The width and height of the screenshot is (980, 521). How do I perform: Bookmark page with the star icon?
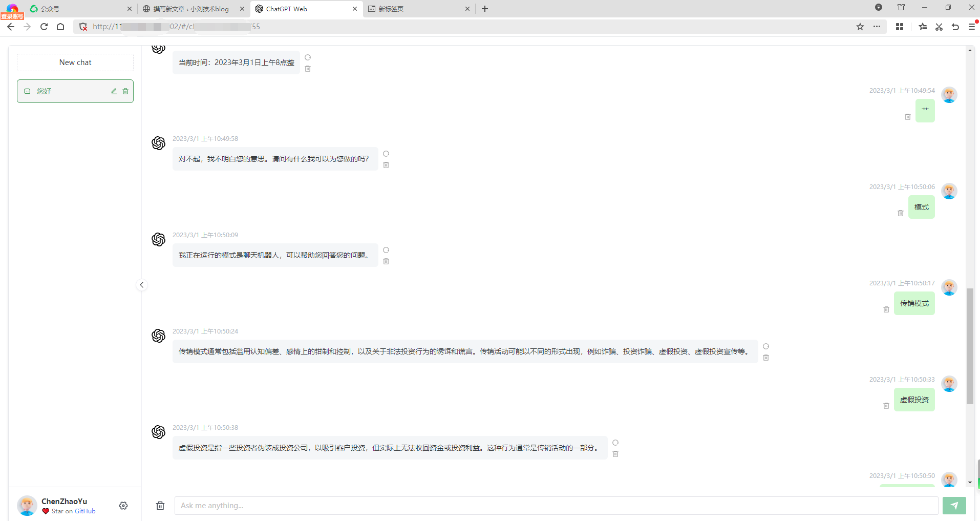pos(860,27)
